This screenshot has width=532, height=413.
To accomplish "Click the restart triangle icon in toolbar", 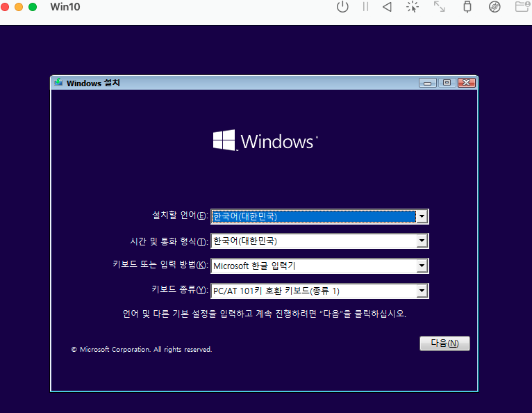I will pos(387,7).
